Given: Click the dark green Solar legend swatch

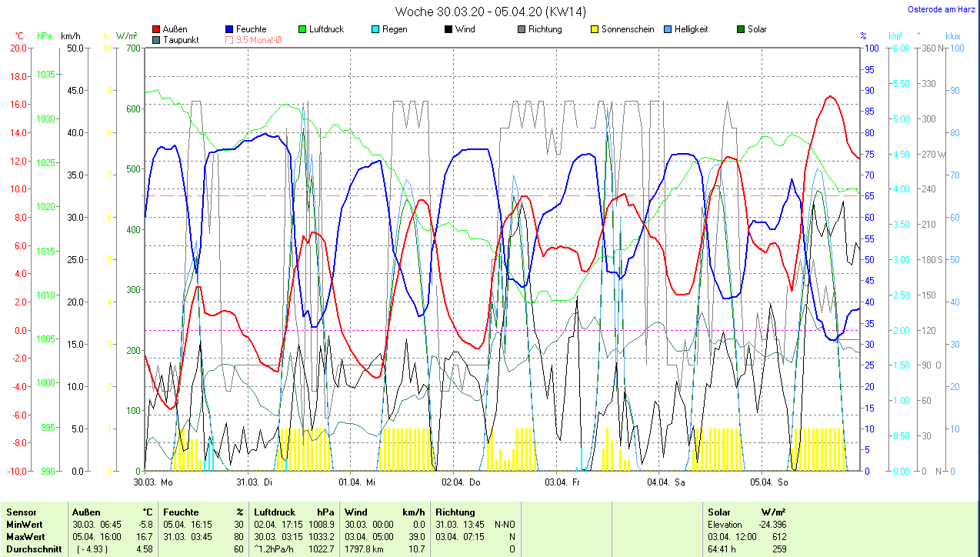Looking at the screenshot, I should tap(741, 29).
